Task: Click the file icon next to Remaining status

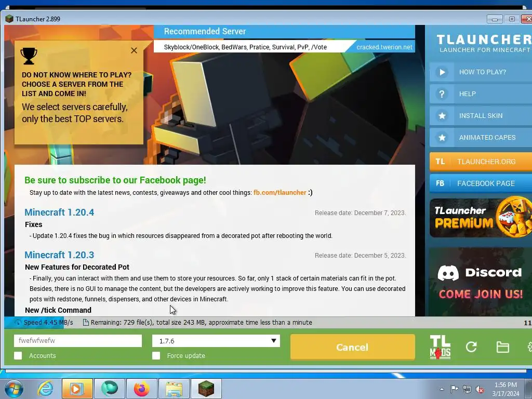Action: 86,322
